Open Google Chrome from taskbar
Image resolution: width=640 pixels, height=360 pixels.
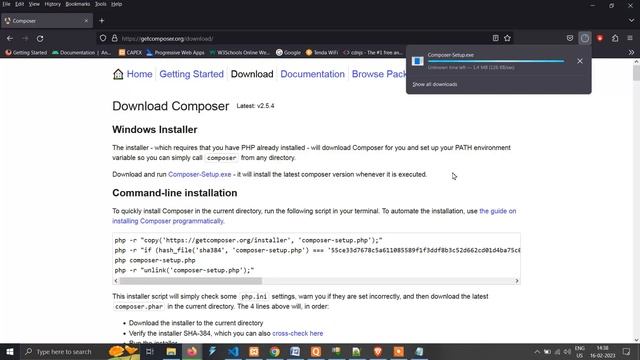(274, 351)
